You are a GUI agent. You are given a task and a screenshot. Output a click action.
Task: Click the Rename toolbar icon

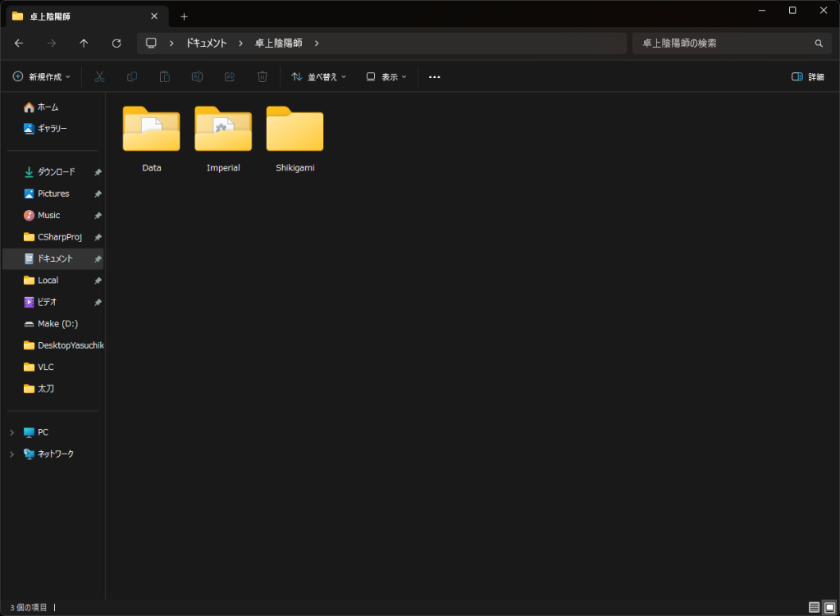(197, 76)
